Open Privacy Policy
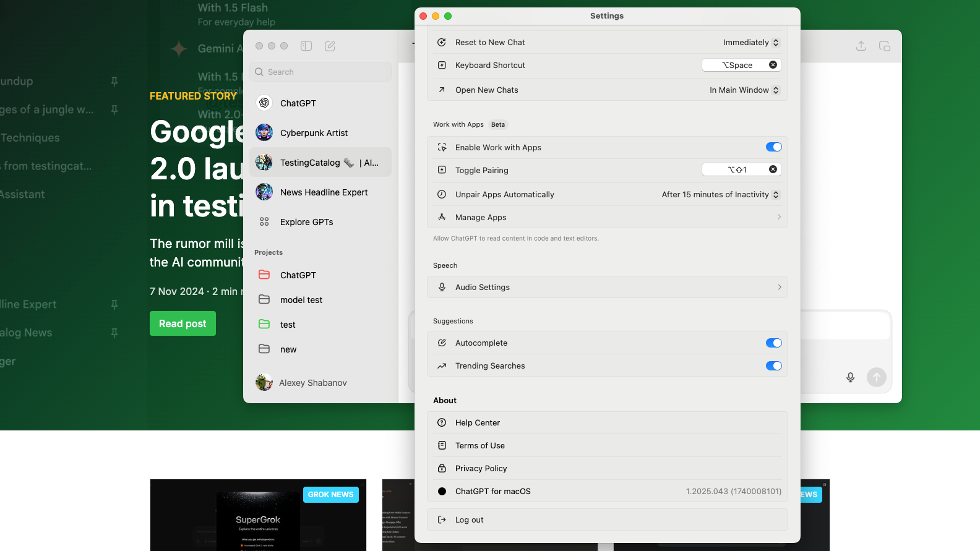This screenshot has height=551, width=980. (x=608, y=469)
